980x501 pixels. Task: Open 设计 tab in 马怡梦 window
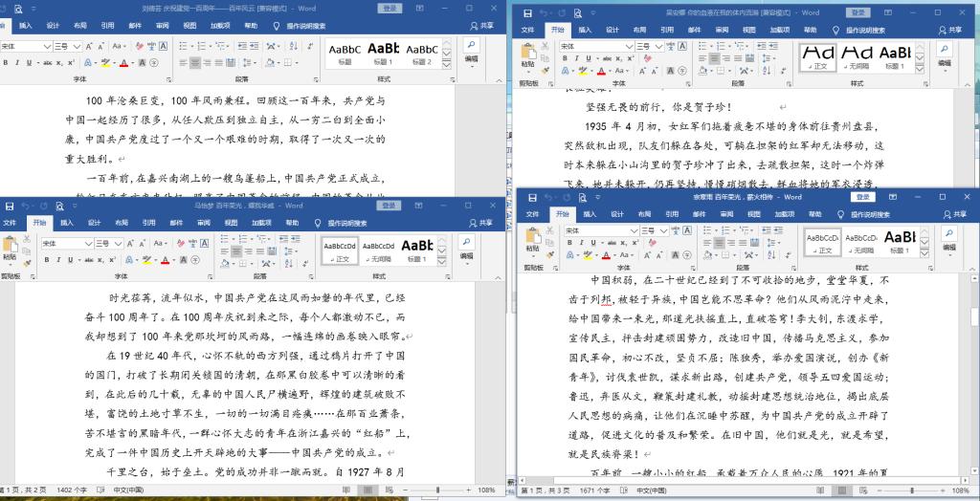pyautogui.click(x=94, y=223)
